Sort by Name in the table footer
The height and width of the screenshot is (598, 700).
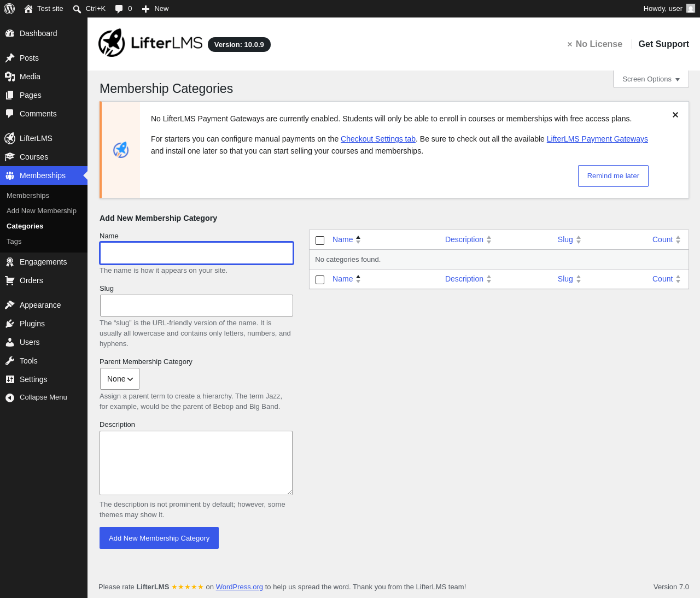347,279
